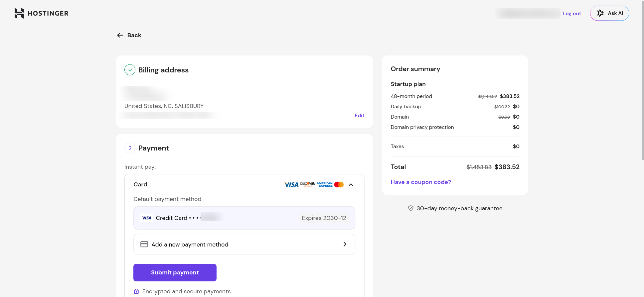
Task: Click the lock icon near Encrypted payments
Action: [136, 291]
